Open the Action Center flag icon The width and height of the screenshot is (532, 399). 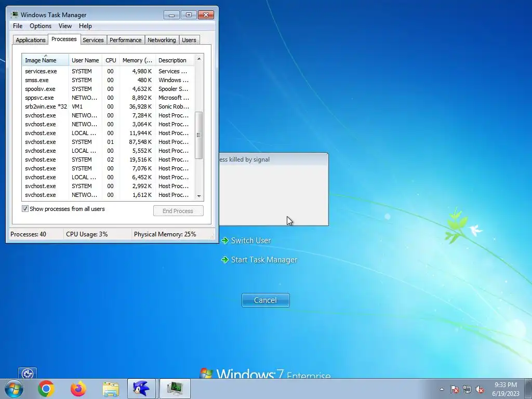point(455,389)
